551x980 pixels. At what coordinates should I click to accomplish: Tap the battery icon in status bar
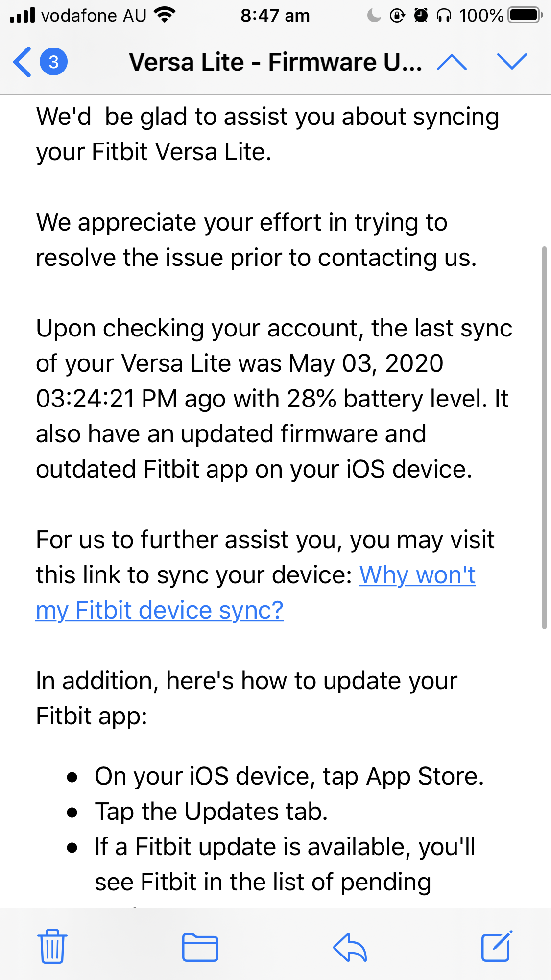pos(525,16)
